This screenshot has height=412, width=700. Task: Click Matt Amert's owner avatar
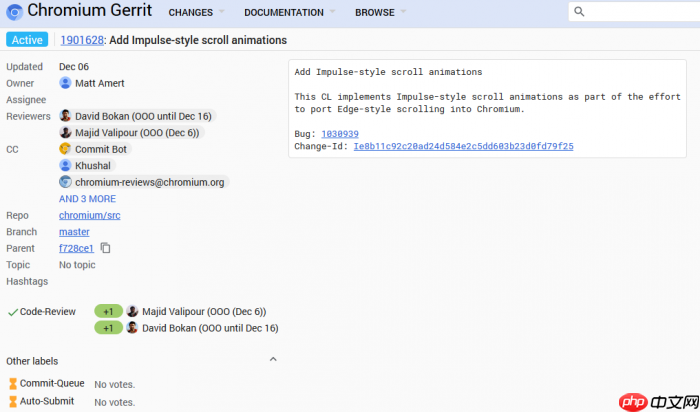pyautogui.click(x=65, y=83)
